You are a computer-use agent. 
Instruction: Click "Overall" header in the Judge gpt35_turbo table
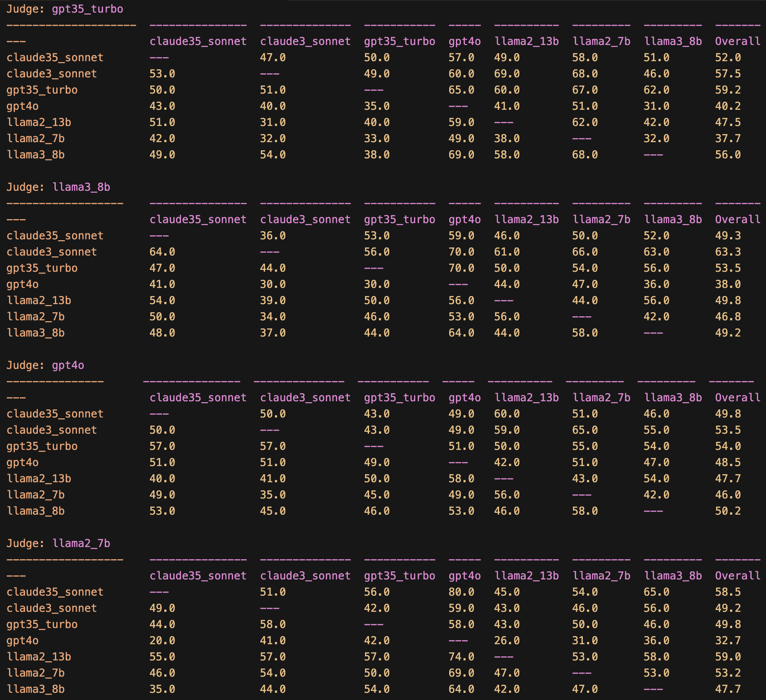[738, 41]
